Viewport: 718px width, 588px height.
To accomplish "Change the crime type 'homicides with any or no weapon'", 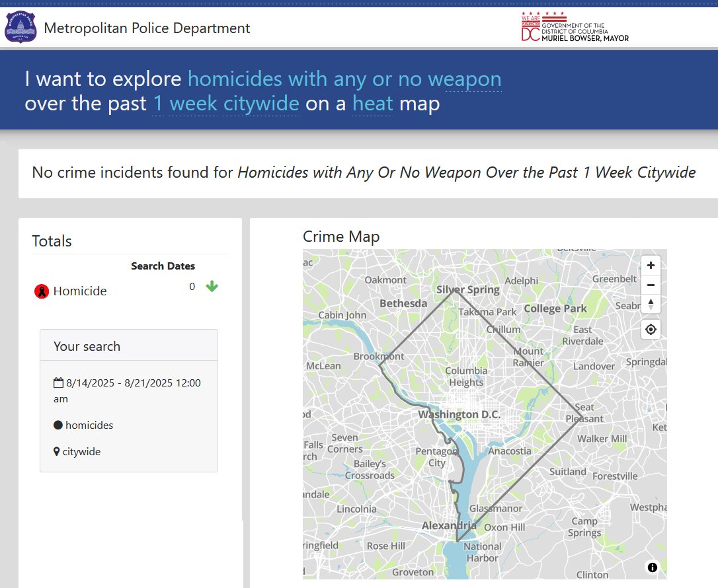I will click(x=344, y=79).
